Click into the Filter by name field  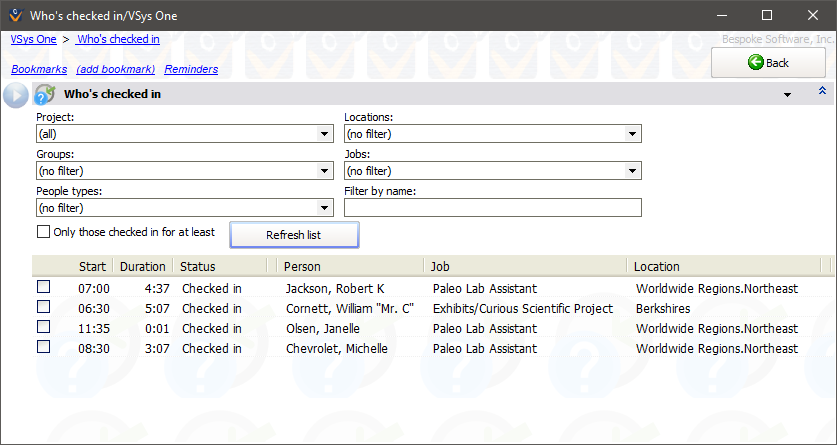tap(492, 208)
